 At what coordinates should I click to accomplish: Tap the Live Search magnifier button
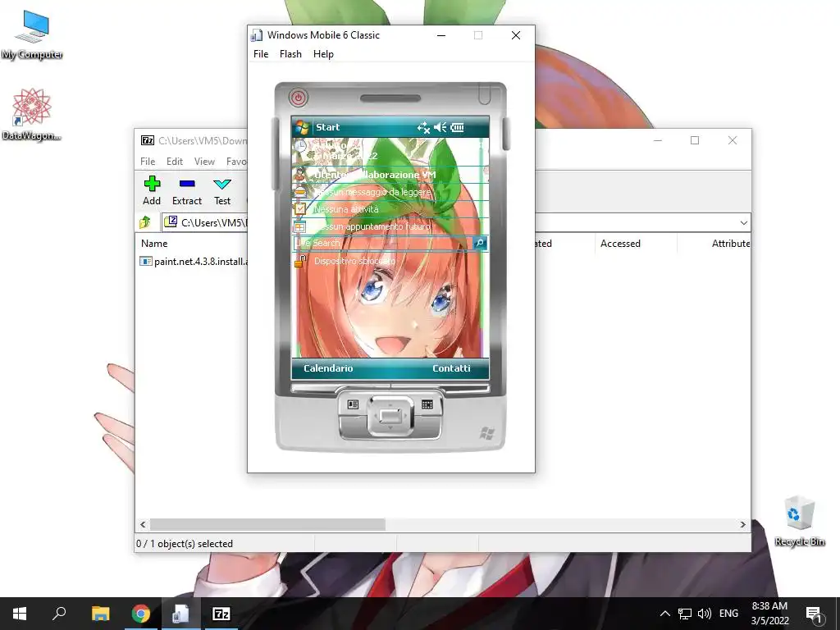[x=480, y=243]
